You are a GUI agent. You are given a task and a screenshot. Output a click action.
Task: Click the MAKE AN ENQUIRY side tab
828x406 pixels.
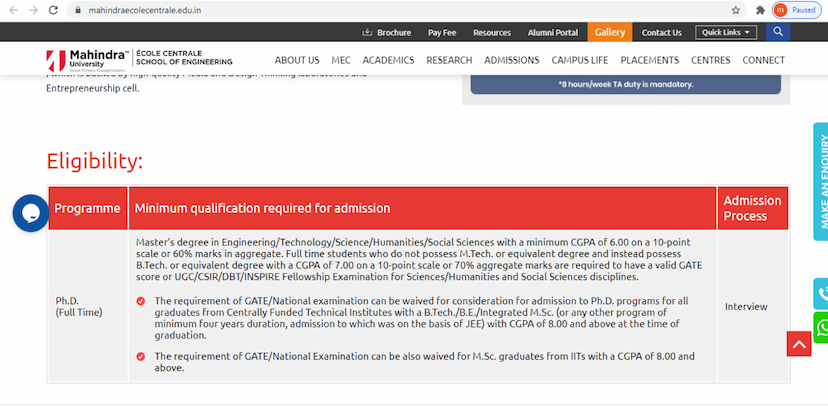pos(821,181)
